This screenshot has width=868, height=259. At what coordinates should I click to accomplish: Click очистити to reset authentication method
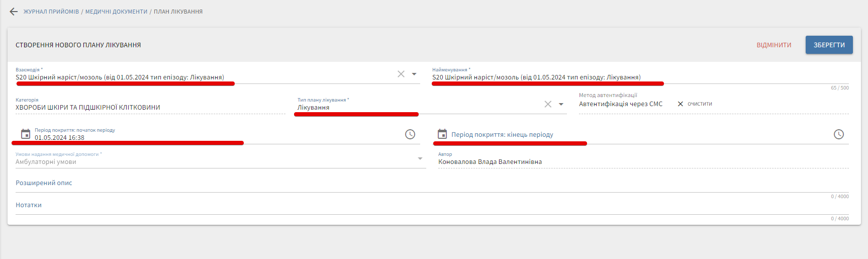700,104
